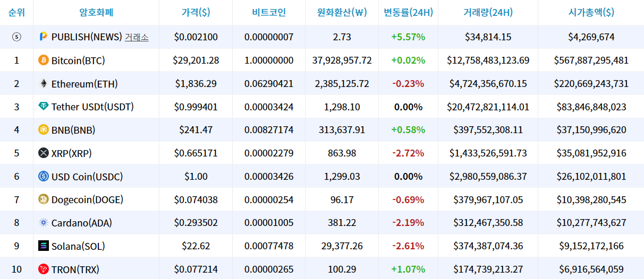Open the 거래소 link next to PUBLISH
644x279 pixels.
137,37
